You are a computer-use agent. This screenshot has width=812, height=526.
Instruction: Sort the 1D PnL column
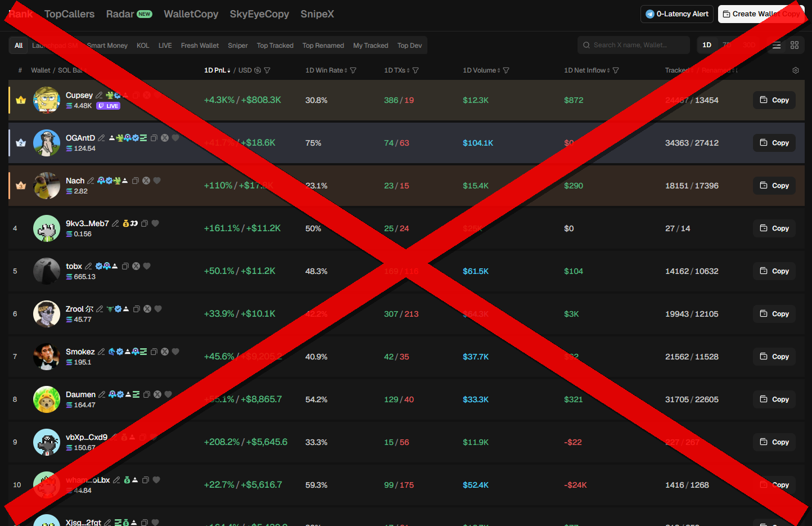[x=228, y=70]
